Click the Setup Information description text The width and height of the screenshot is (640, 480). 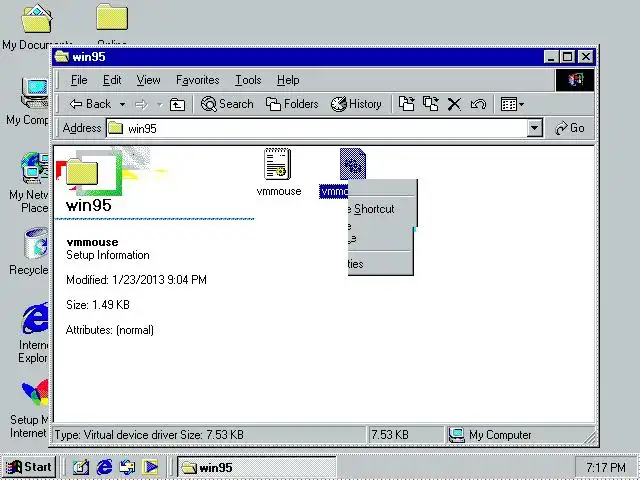(x=108, y=255)
